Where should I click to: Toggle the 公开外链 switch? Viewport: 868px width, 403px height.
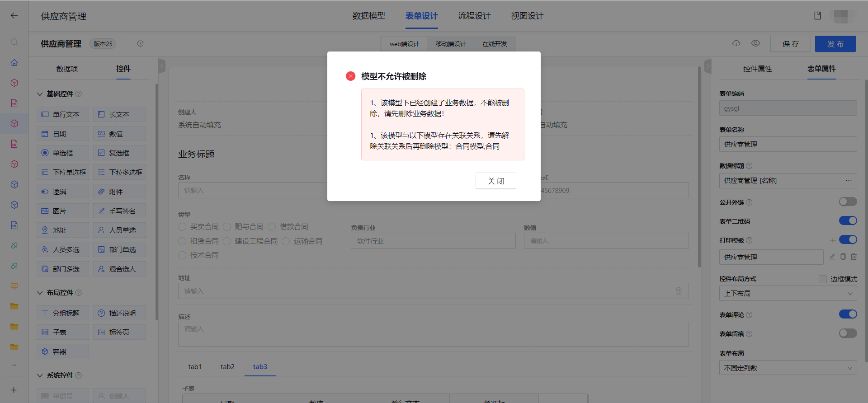tap(848, 201)
